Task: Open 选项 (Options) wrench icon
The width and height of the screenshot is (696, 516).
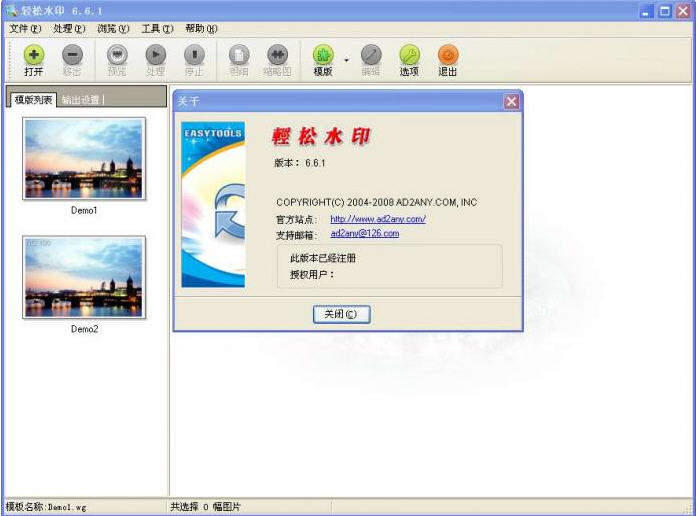Action: 409,55
